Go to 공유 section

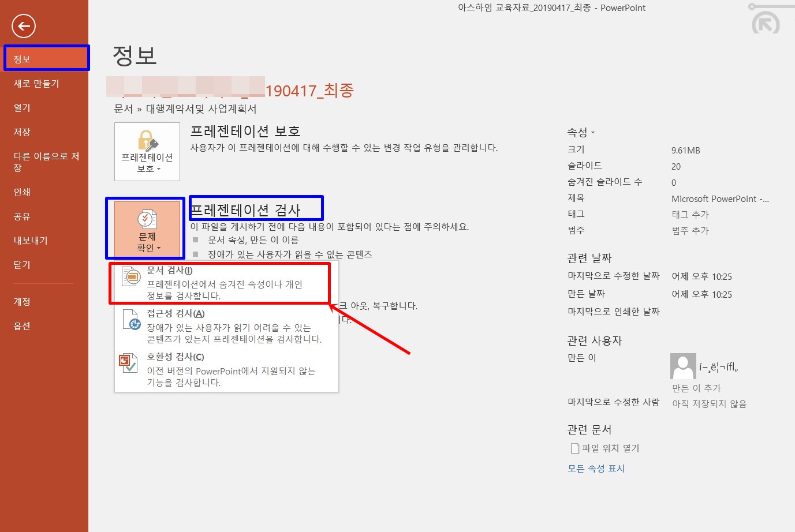(44, 216)
